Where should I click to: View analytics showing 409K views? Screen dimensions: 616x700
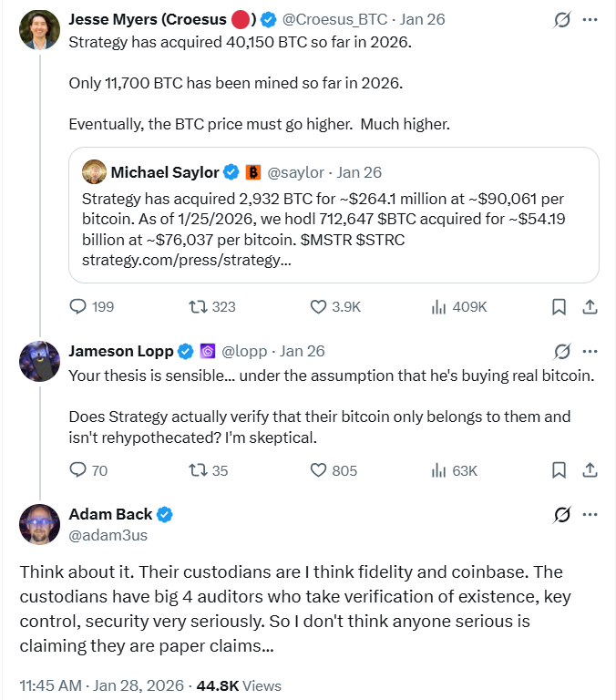(x=438, y=306)
